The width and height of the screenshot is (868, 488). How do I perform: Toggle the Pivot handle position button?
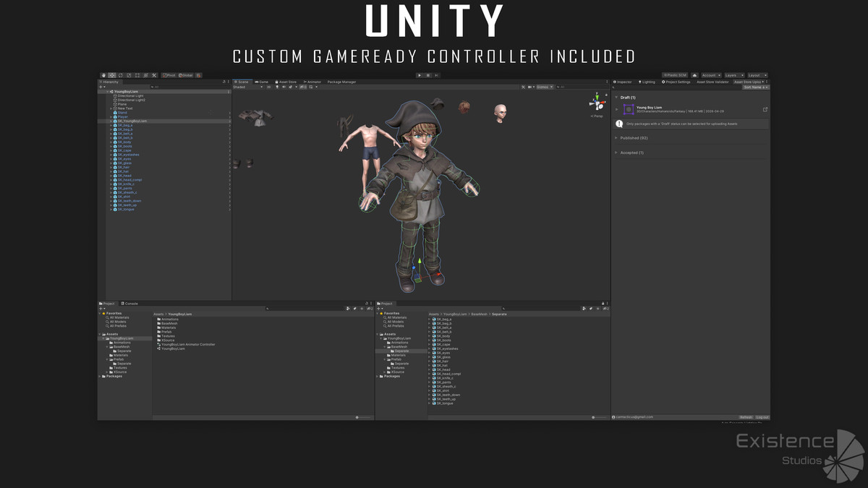click(169, 75)
